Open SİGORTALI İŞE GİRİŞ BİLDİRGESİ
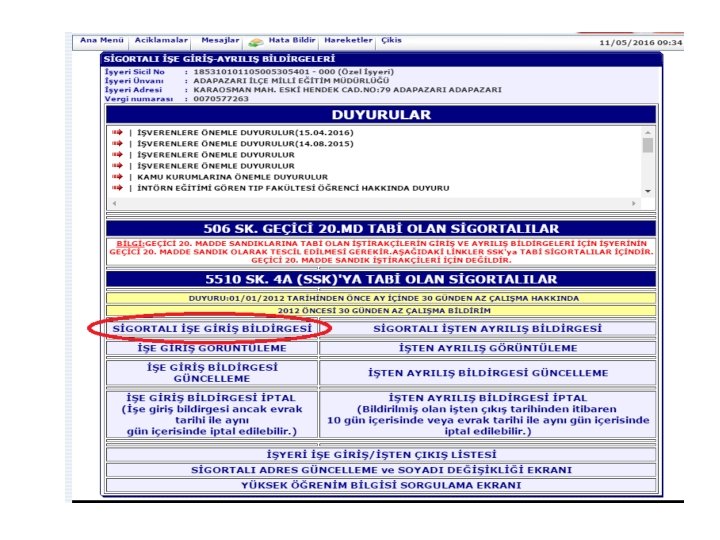 (x=212, y=329)
